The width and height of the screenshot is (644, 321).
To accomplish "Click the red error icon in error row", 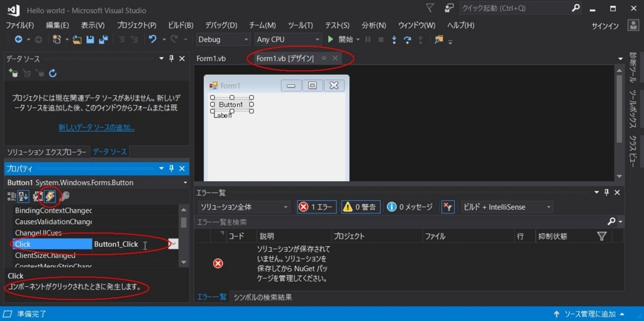I will click(218, 264).
